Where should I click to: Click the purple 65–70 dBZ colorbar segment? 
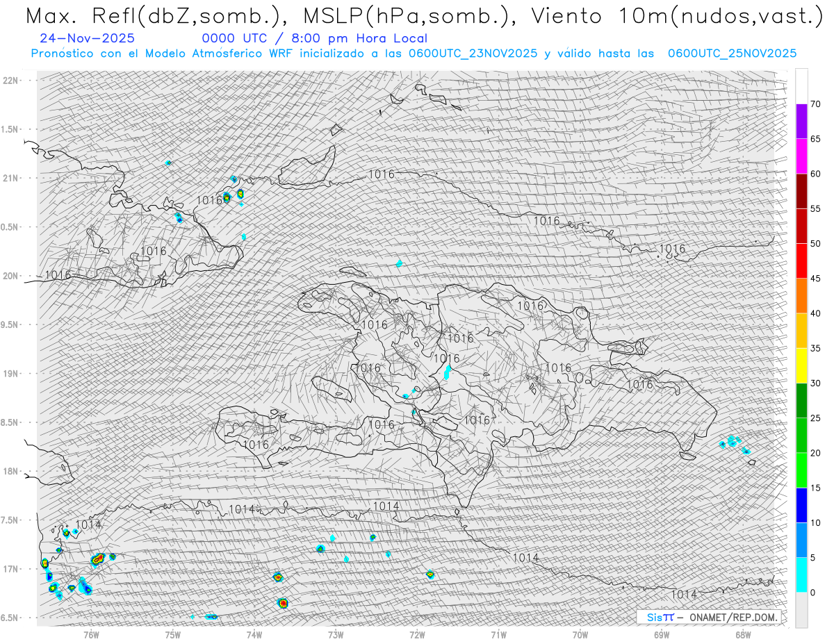(801, 122)
